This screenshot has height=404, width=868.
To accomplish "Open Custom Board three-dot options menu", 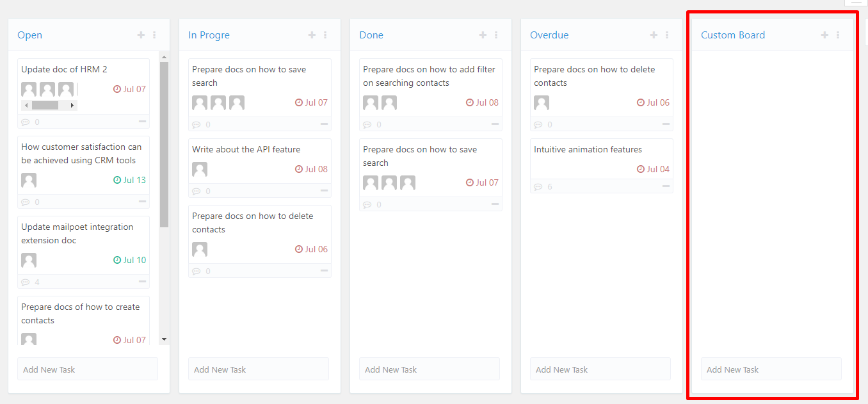I will tap(838, 35).
